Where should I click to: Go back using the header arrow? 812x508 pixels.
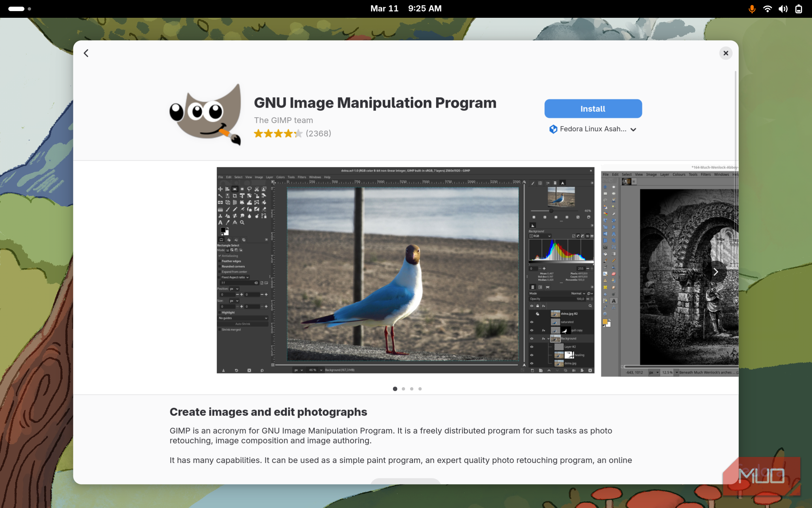[x=86, y=53]
